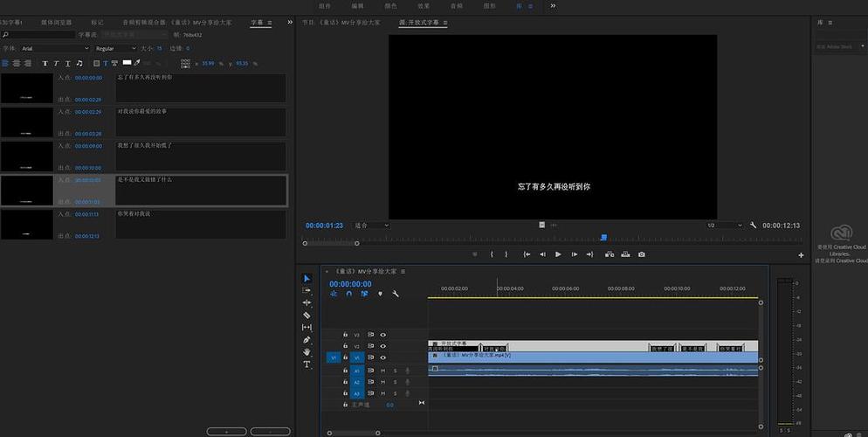Open the monitor wrench settings
This screenshot has width=868, height=437.
tap(753, 225)
